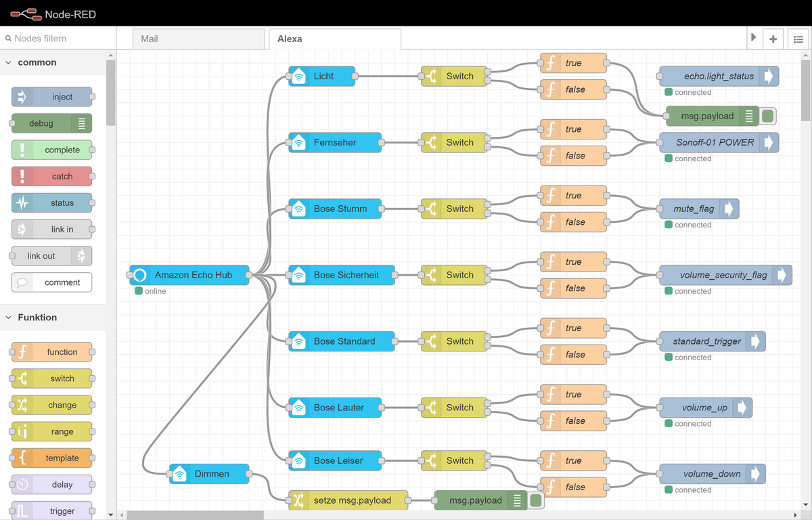Toggle the upper msg.payload debug node button
Viewport: 812px width, 520px height.
[x=767, y=116]
